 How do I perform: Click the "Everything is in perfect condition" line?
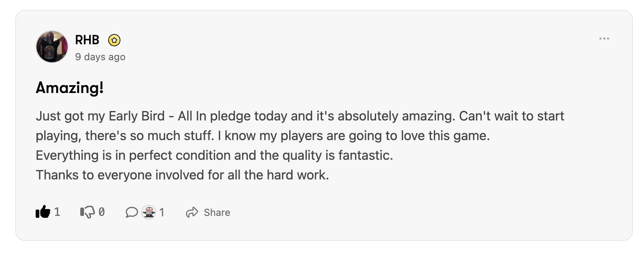[214, 155]
